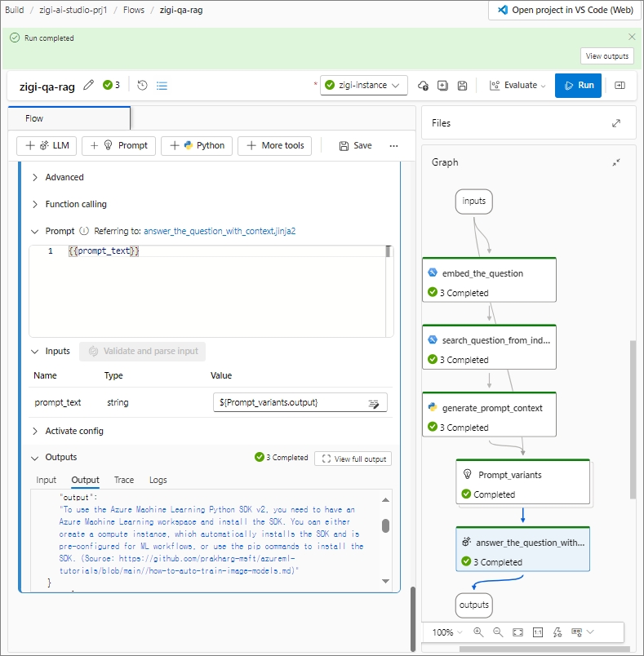Click the clone flow icon

tap(442, 86)
